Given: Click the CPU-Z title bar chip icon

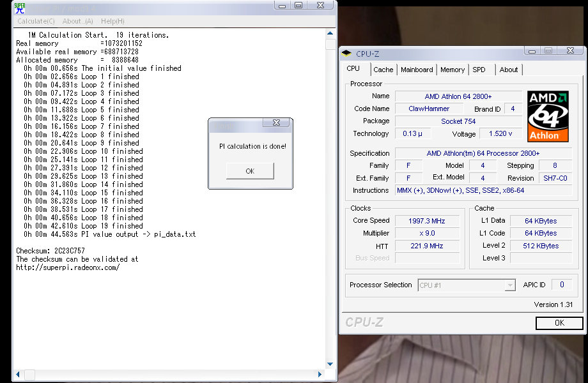Looking at the screenshot, I should coord(346,54).
